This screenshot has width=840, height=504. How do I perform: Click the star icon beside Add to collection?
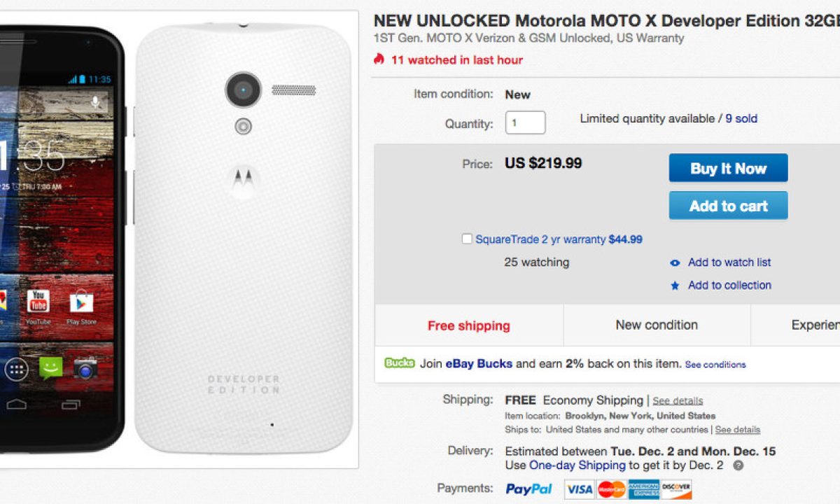pyautogui.click(x=675, y=286)
